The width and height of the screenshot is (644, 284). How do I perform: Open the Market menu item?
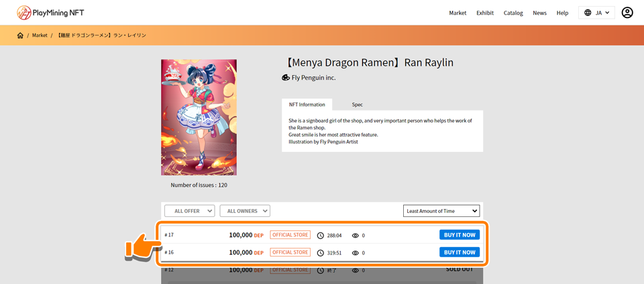click(x=458, y=13)
